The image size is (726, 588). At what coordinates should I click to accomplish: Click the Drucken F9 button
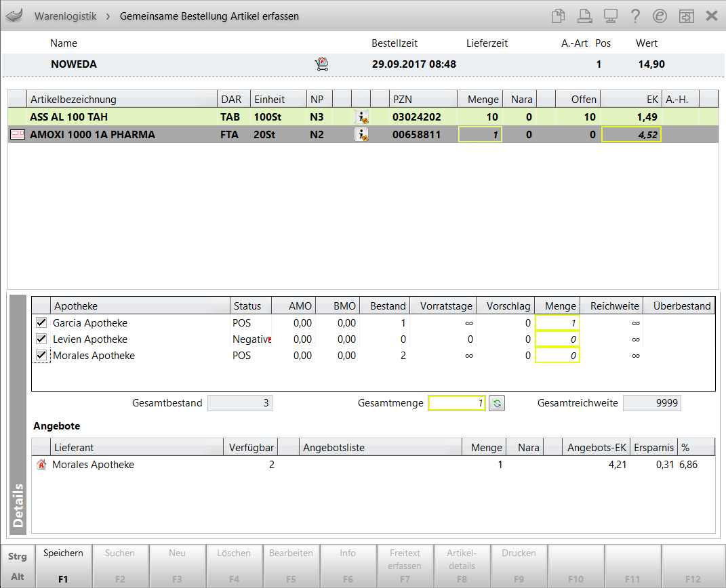519,566
